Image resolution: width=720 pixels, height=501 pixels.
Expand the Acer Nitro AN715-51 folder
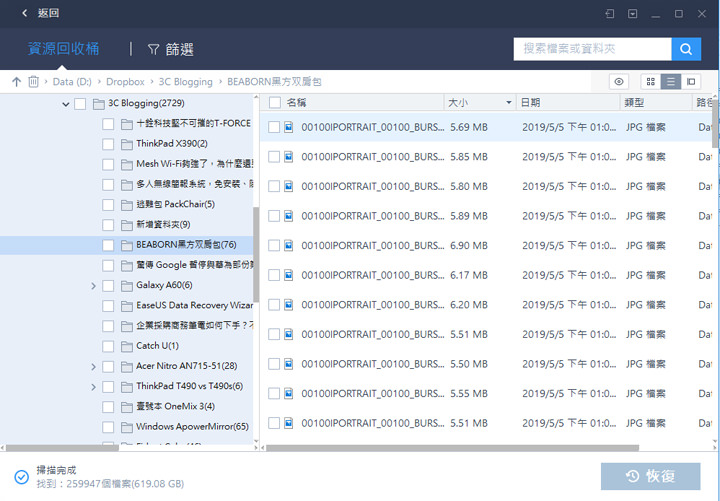click(94, 366)
